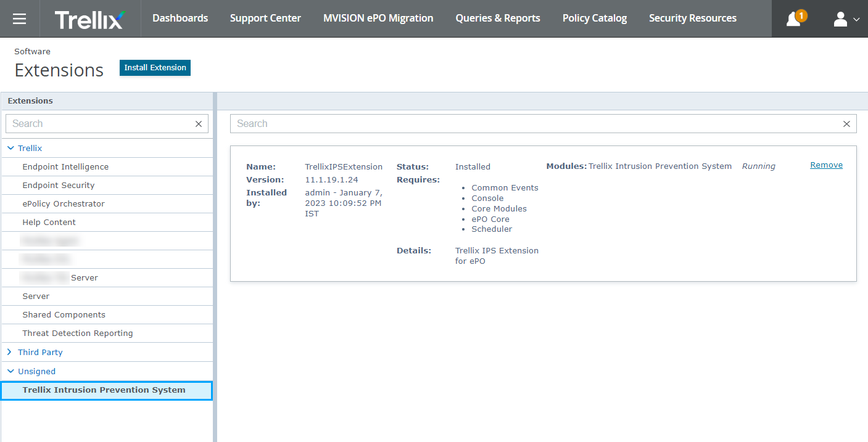Select the Server extension item
868x442 pixels.
pos(107,297)
